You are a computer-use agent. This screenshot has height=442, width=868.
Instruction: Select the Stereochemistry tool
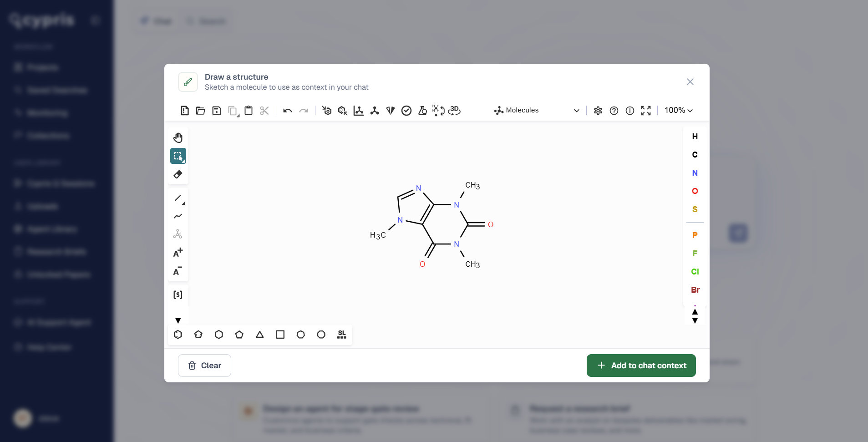178,234
